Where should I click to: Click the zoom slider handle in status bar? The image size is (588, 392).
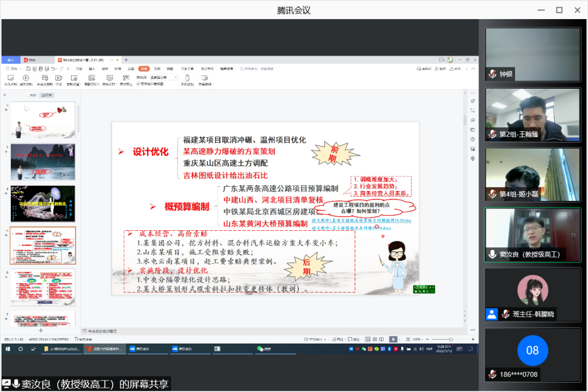pyautogui.click(x=451, y=339)
